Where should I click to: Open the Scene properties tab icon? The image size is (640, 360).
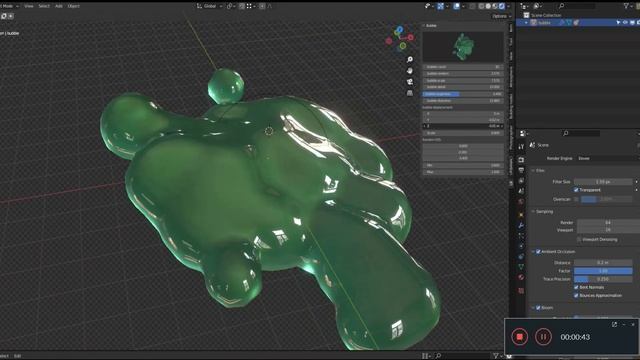click(521, 191)
